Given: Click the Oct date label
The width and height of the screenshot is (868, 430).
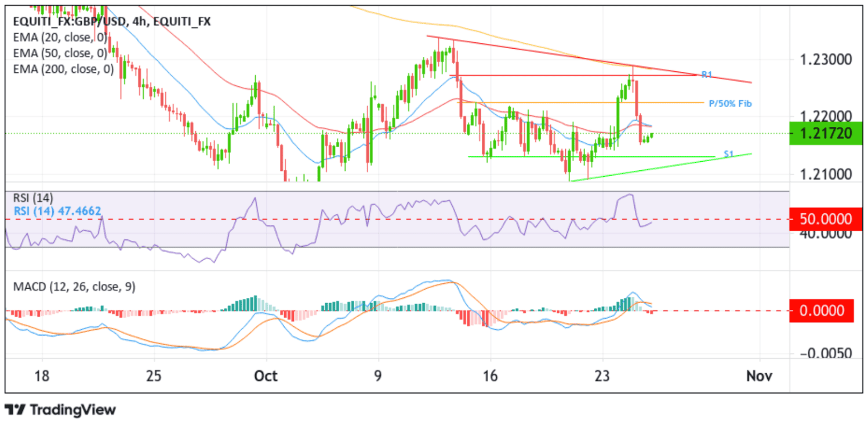Looking at the screenshot, I should [x=266, y=376].
